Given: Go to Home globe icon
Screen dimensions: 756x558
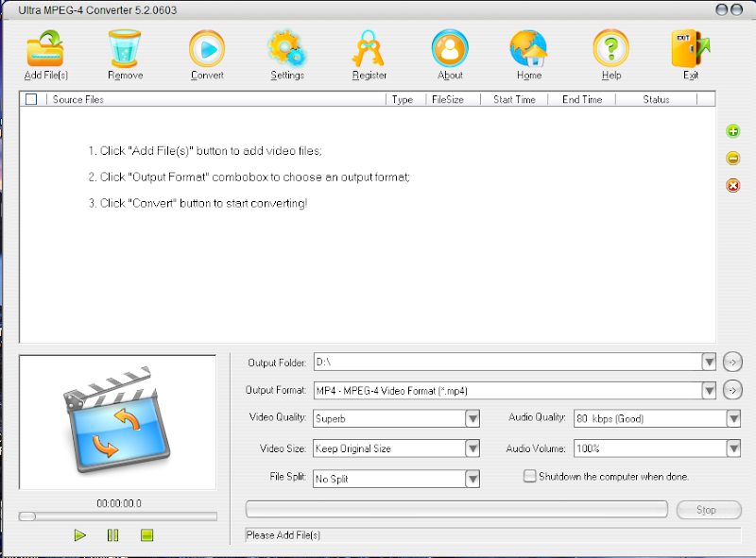Looking at the screenshot, I should [529, 48].
